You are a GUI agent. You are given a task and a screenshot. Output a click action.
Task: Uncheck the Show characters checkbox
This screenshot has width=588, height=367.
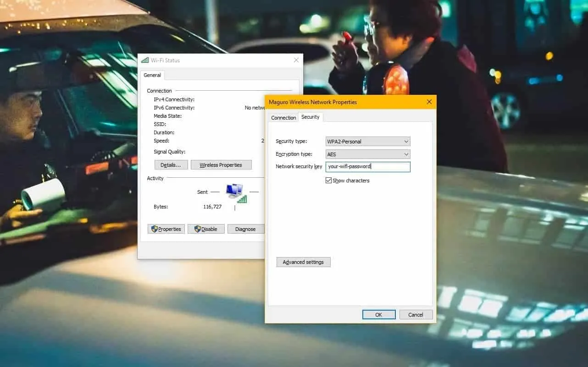coord(328,180)
